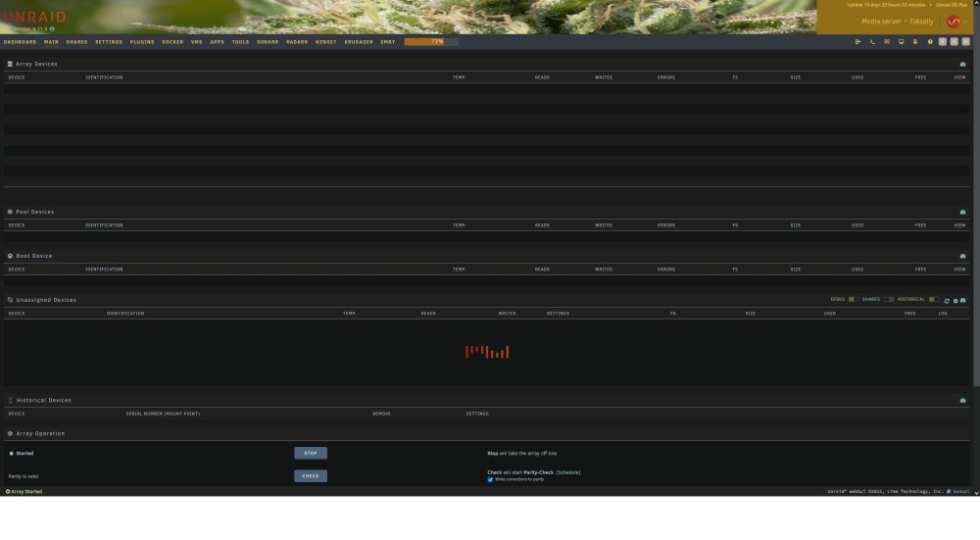980x540 pixels.
Task: Click the red account avatar icon
Action: [954, 22]
